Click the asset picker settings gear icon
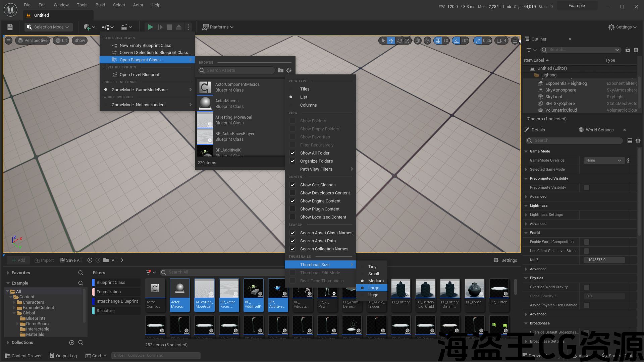This screenshot has width=644, height=362. 289,70
